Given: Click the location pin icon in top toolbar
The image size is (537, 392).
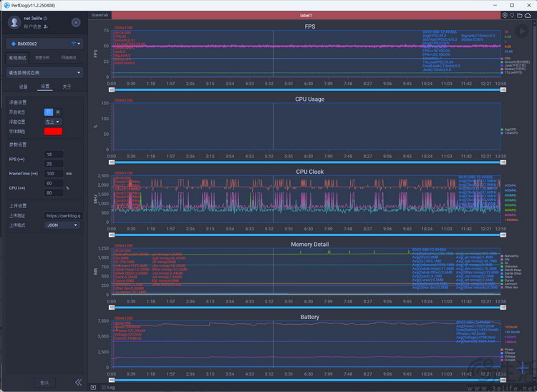Looking at the screenshot, I should click(505, 15).
